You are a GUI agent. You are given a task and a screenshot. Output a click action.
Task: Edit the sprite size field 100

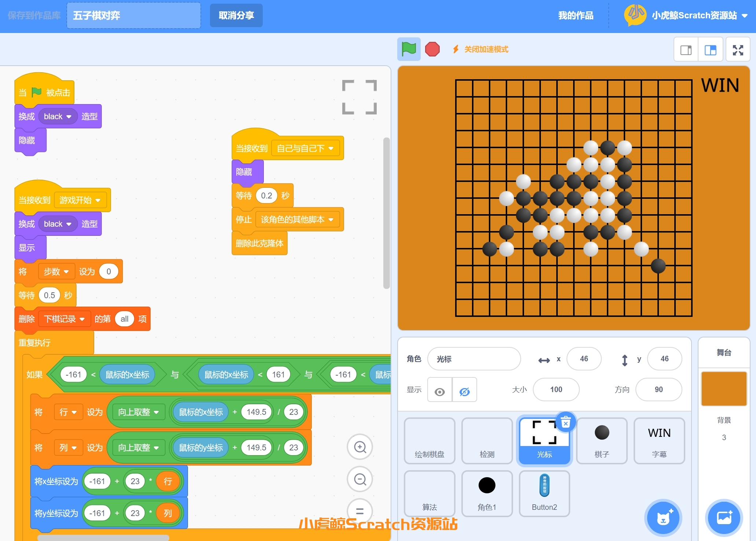556,390
